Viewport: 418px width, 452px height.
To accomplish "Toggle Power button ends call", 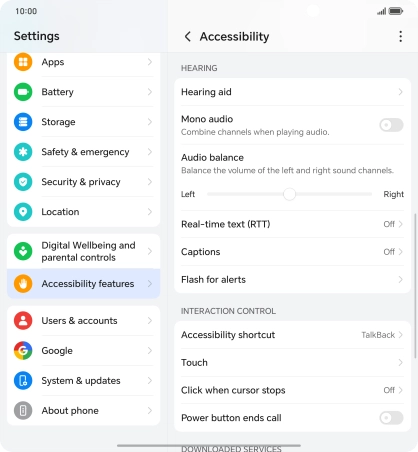I will (391, 418).
